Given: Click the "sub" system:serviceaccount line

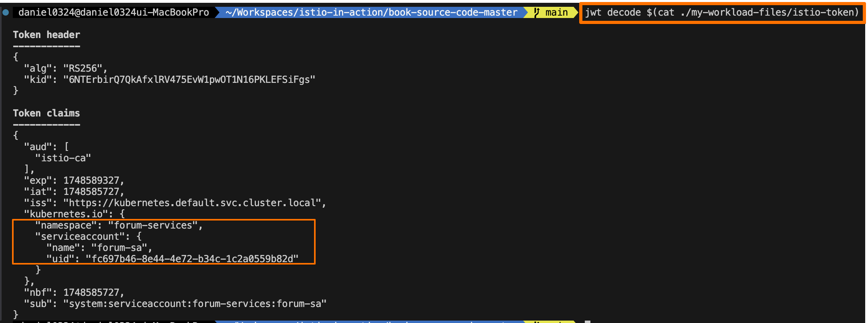Looking at the screenshot, I should (x=175, y=304).
